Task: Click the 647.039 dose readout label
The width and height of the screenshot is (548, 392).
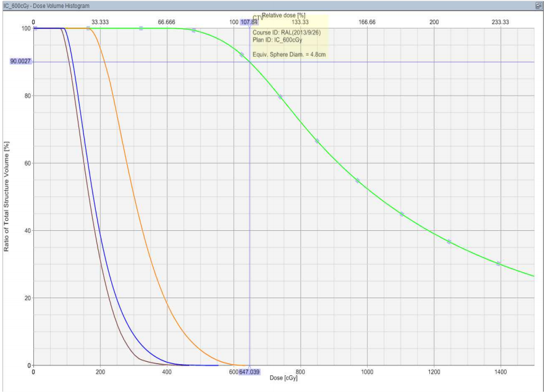Action: point(249,372)
